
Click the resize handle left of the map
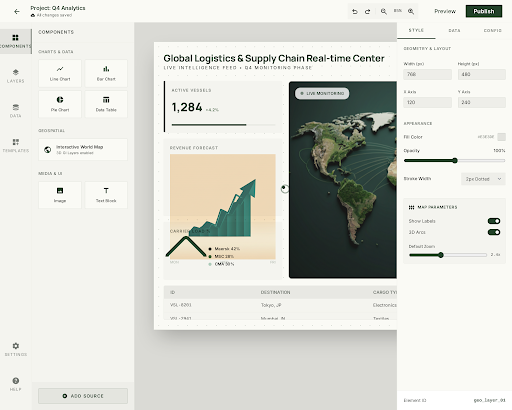click(x=284, y=189)
